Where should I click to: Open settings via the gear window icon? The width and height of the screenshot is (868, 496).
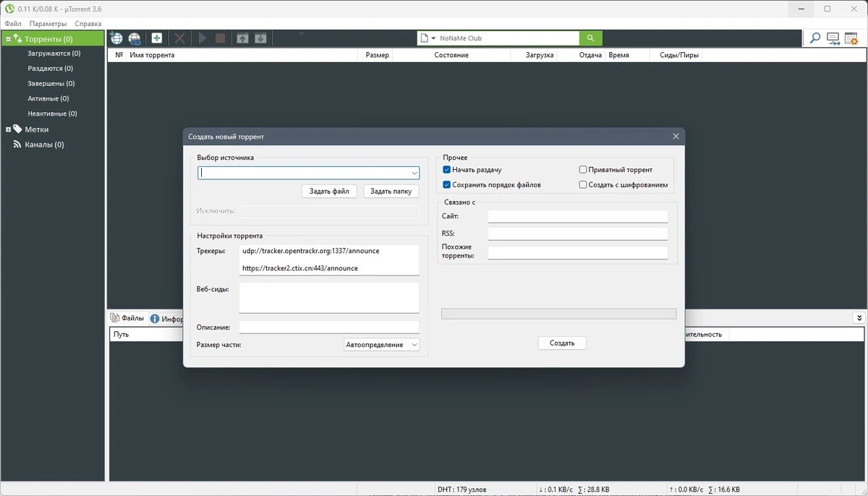[851, 38]
